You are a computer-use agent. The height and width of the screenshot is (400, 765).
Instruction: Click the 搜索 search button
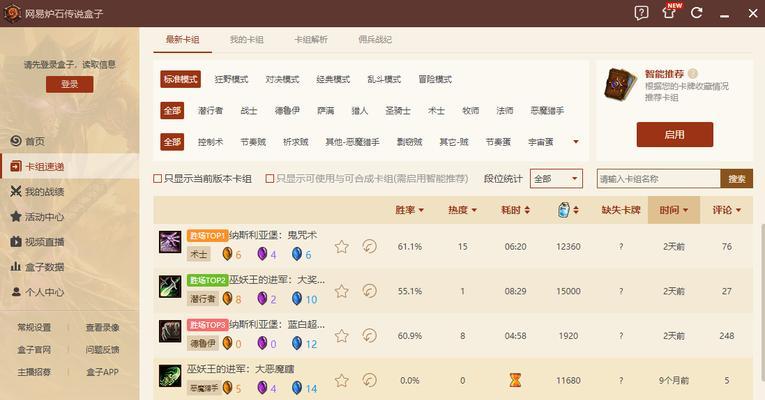coord(737,179)
